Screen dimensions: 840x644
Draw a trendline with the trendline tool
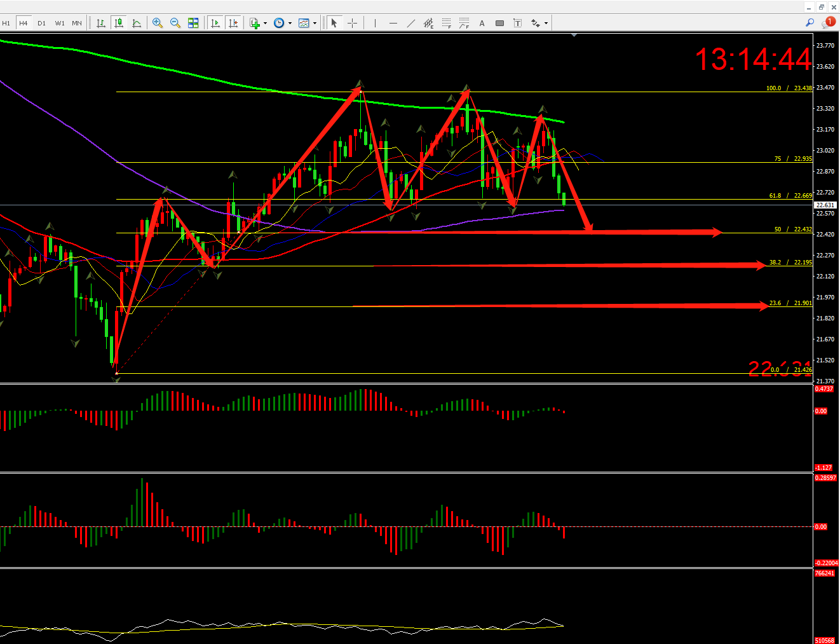tap(411, 23)
